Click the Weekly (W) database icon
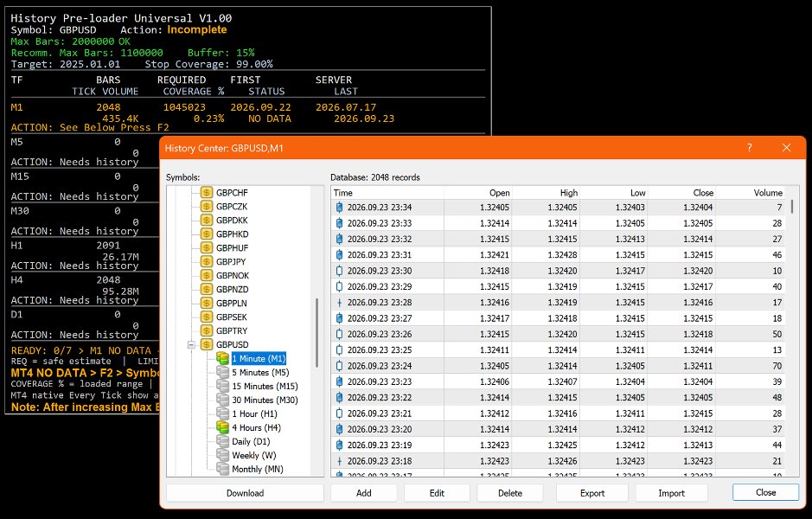This screenshot has height=519, width=812. click(x=223, y=455)
